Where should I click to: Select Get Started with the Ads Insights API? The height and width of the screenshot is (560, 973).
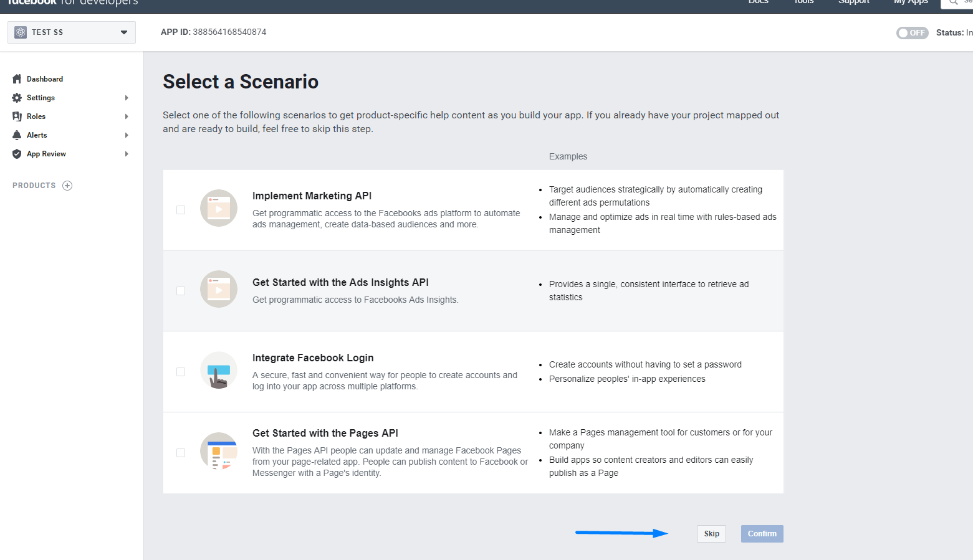(x=340, y=282)
